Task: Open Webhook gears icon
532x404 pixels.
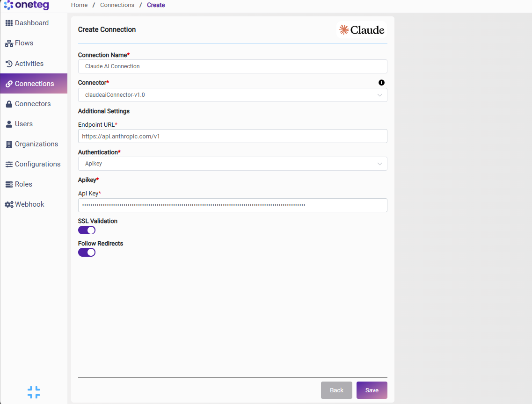Action: tap(9, 204)
